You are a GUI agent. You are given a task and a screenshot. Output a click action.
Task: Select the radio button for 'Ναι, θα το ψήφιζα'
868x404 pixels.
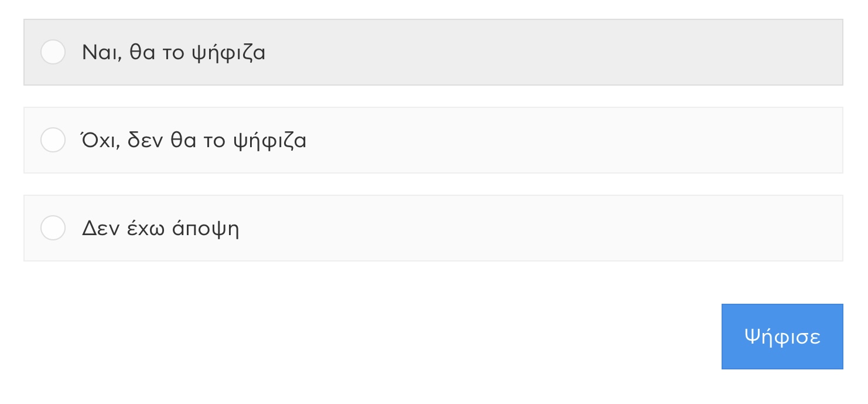click(x=53, y=52)
